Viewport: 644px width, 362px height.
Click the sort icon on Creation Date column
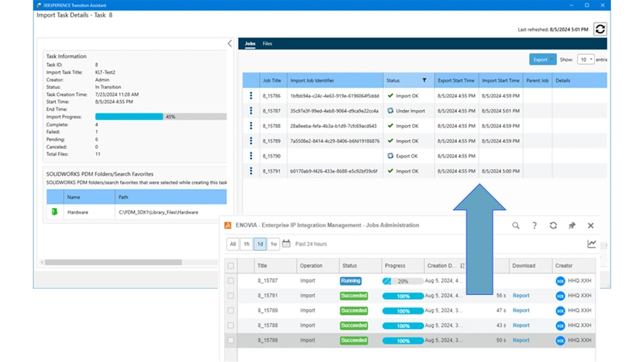(462, 266)
